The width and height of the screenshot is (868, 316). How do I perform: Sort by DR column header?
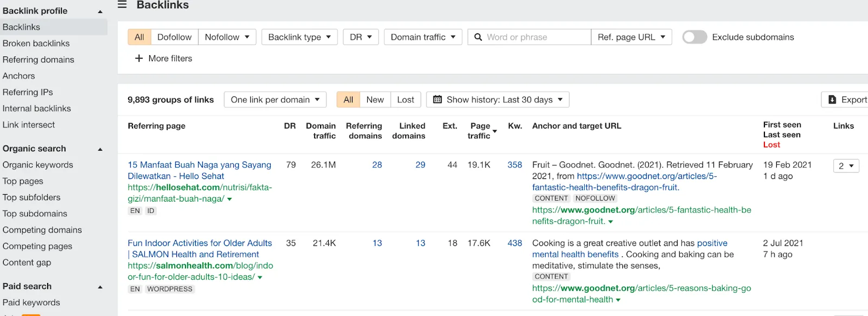[290, 126]
